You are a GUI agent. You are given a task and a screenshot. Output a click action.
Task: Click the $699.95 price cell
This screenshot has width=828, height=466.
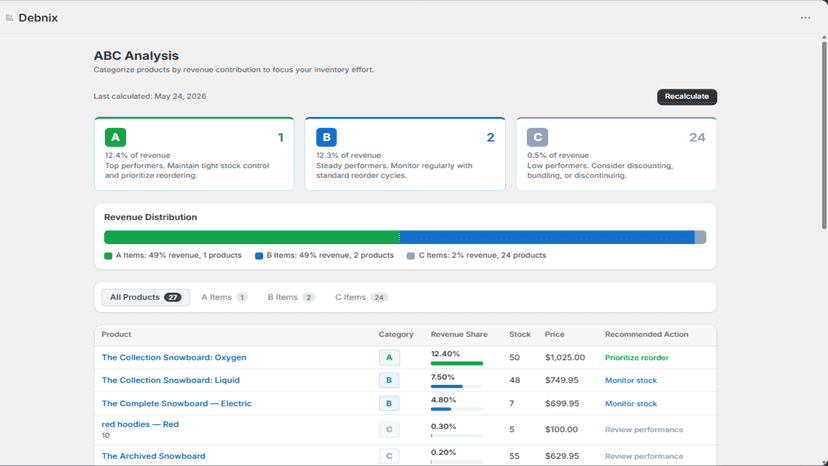click(562, 404)
